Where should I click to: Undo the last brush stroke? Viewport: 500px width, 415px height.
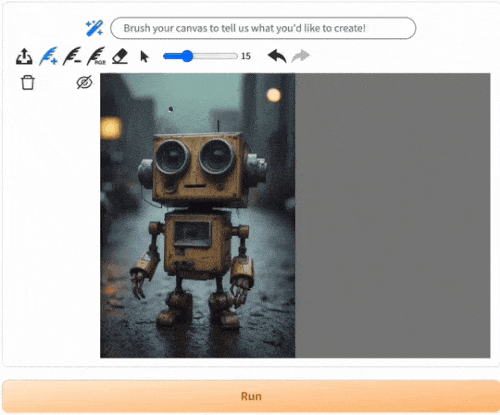click(277, 56)
